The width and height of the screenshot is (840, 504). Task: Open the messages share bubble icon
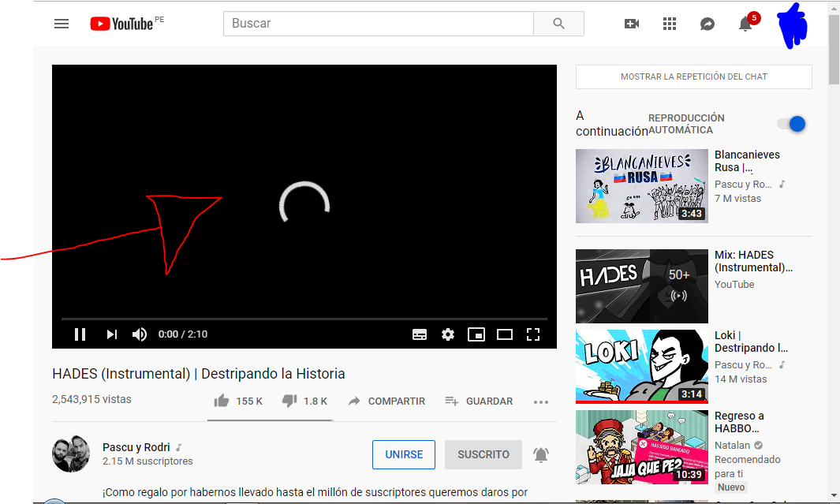707,24
